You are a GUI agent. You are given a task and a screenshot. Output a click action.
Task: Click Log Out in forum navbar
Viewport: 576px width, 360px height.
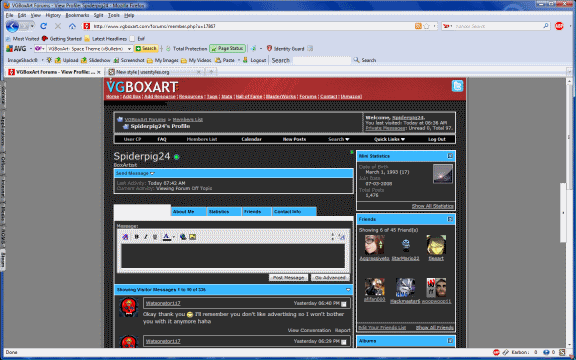437,139
